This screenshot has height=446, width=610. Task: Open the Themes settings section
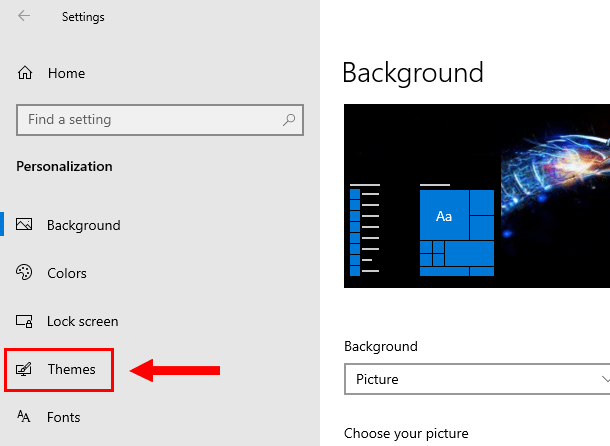click(72, 369)
